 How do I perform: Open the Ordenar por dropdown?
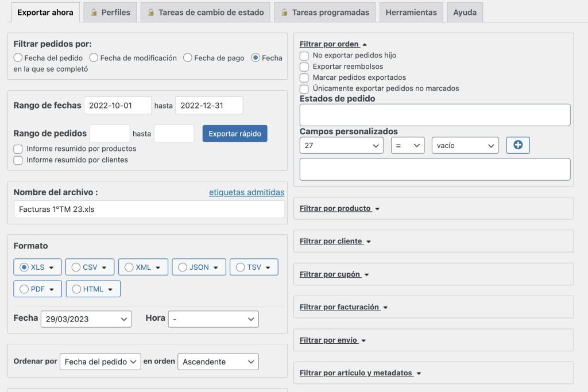tap(100, 362)
